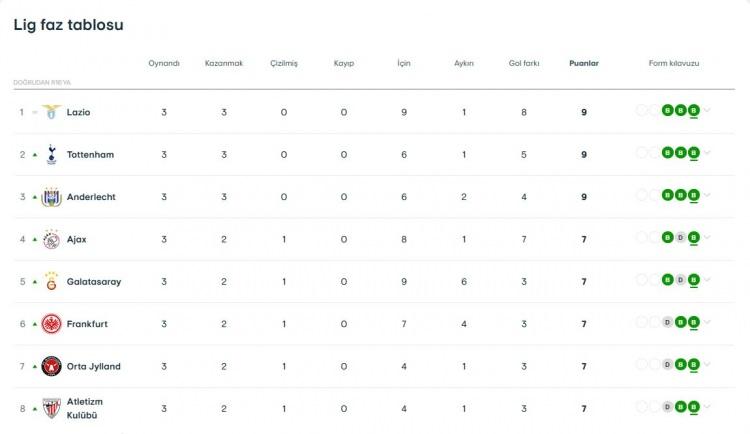
Task: Expand Tottenham's form guide chevron
Action: coord(707,153)
